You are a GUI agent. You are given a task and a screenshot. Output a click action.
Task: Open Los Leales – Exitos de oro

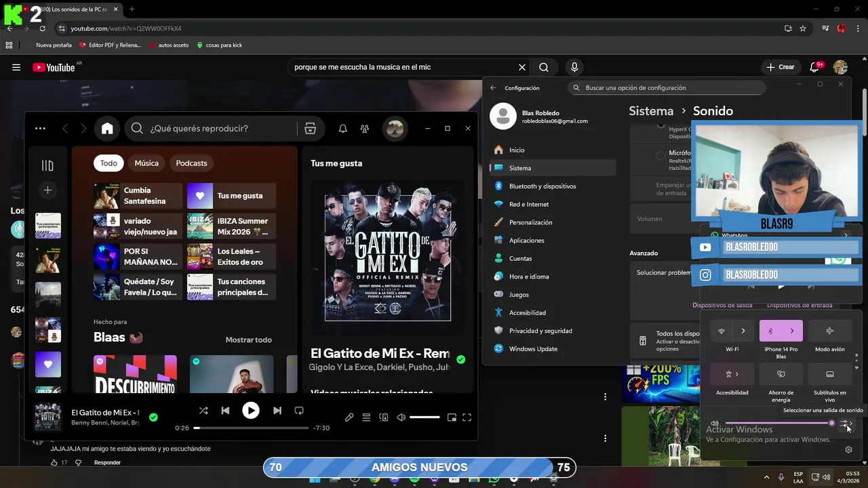231,257
